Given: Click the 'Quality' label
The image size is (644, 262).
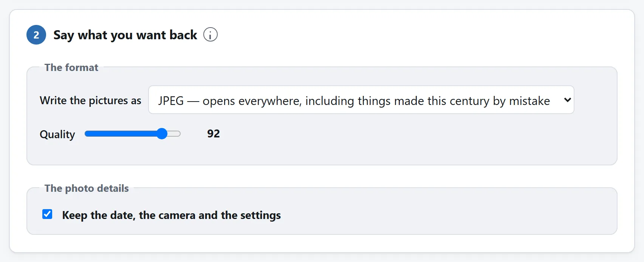Looking at the screenshot, I should (57, 134).
